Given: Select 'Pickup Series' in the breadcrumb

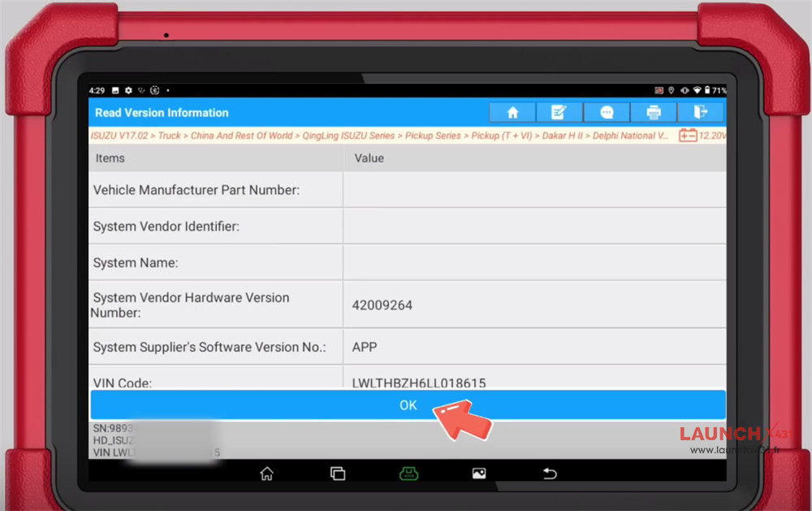Looking at the screenshot, I should coord(433,136).
